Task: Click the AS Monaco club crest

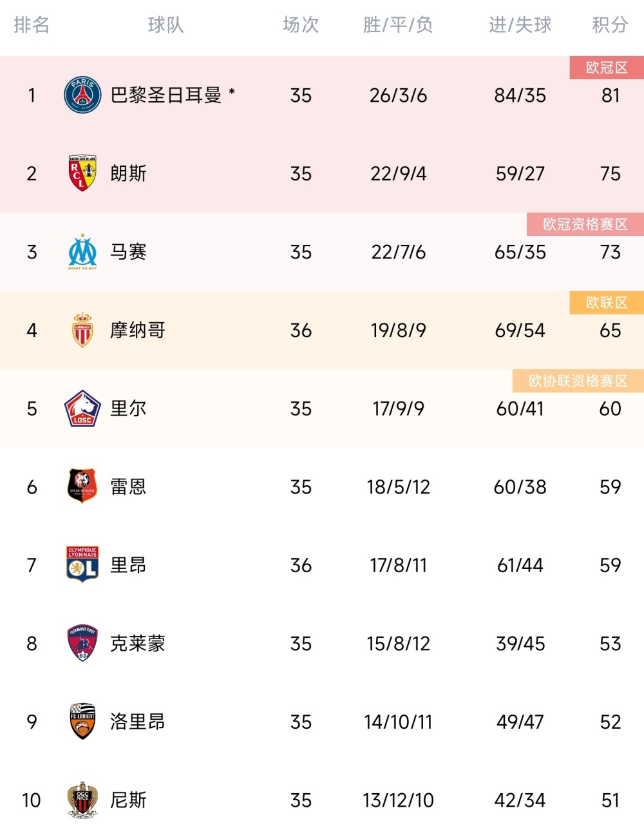Action: click(x=82, y=330)
